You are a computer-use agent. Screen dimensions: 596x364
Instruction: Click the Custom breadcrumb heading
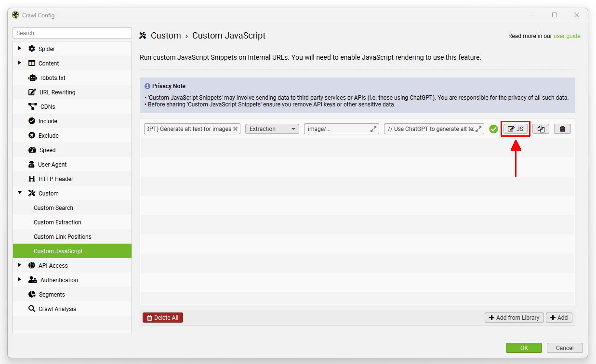(166, 36)
